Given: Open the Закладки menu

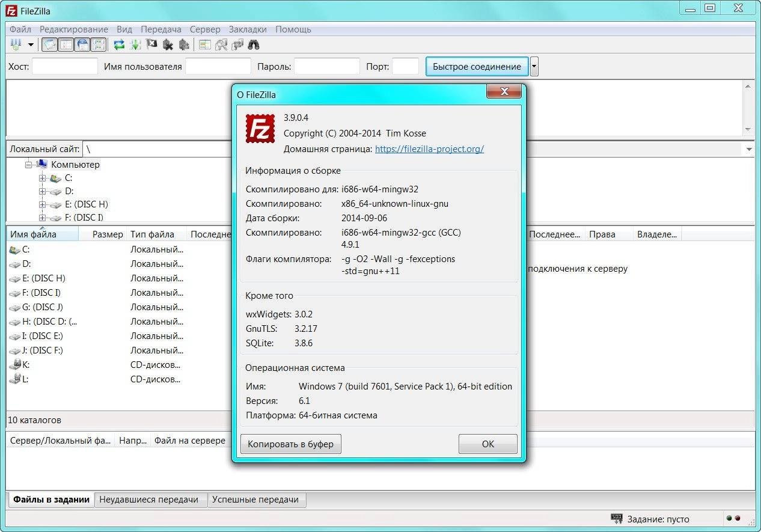Looking at the screenshot, I should point(248,29).
